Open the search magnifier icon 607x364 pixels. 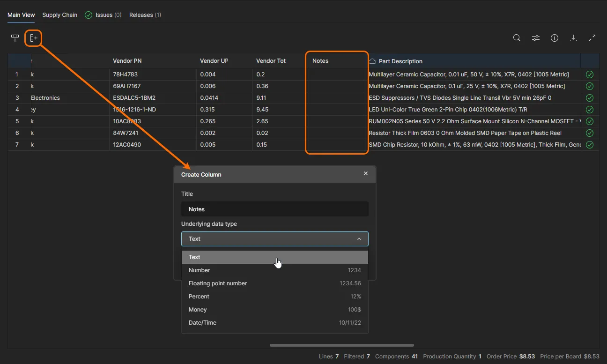pyautogui.click(x=517, y=38)
